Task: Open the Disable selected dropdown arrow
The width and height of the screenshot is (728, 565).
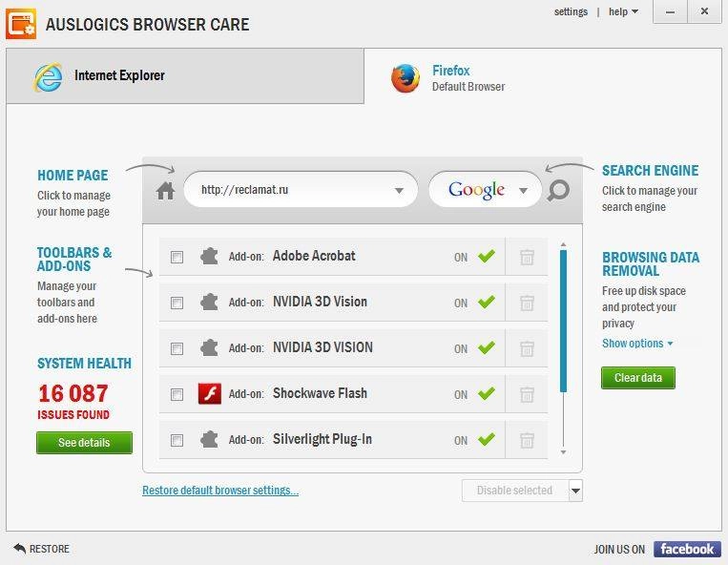Action: pyautogui.click(x=575, y=491)
